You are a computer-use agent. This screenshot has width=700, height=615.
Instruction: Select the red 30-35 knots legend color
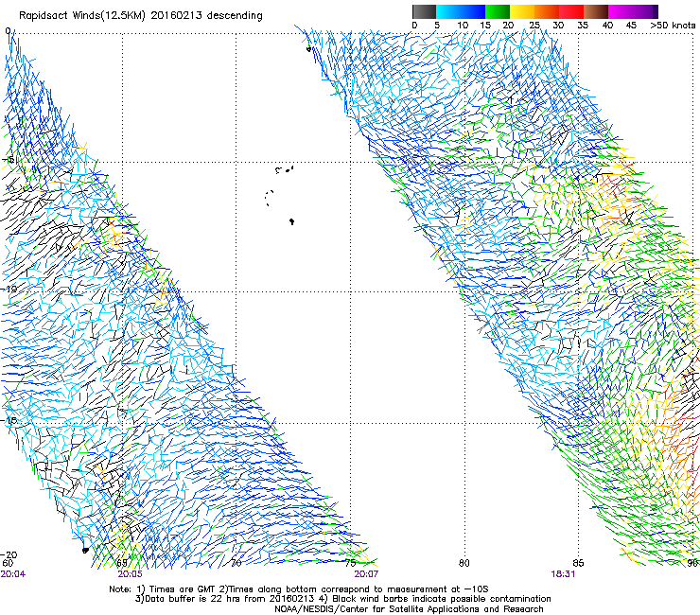571,11
